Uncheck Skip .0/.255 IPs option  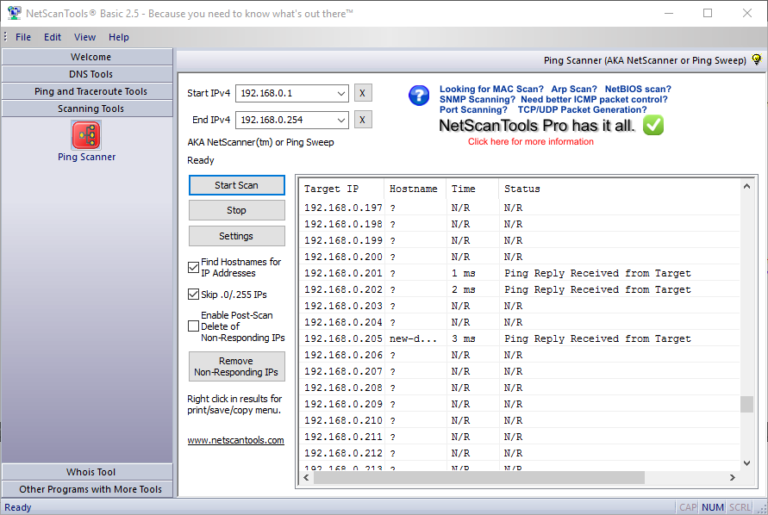click(194, 295)
